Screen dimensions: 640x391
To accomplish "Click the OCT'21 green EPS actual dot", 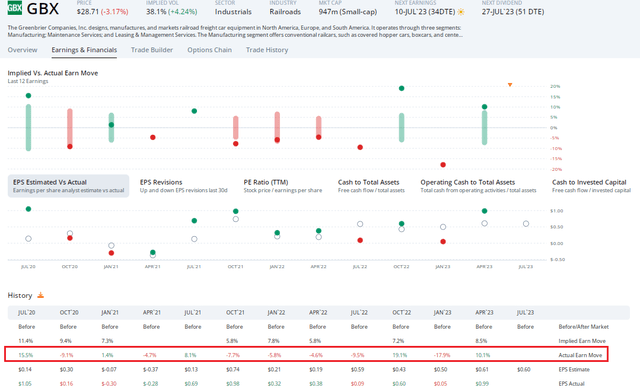I will tap(236, 211).
